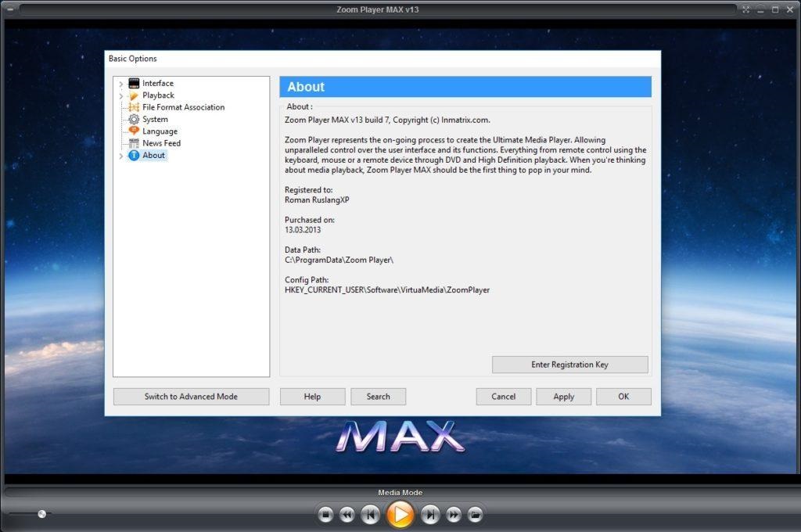
Task: Click the "Roman RuslangXP" registered name
Action: point(318,200)
